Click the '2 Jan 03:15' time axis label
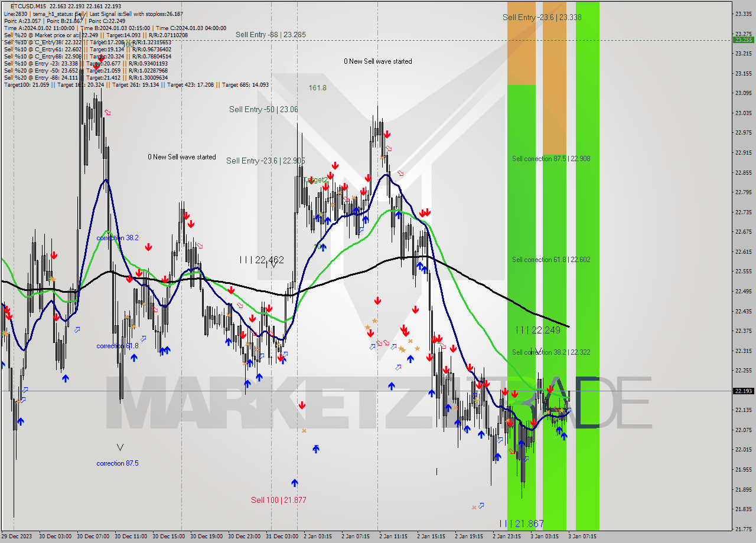The image size is (756, 543). [318, 537]
